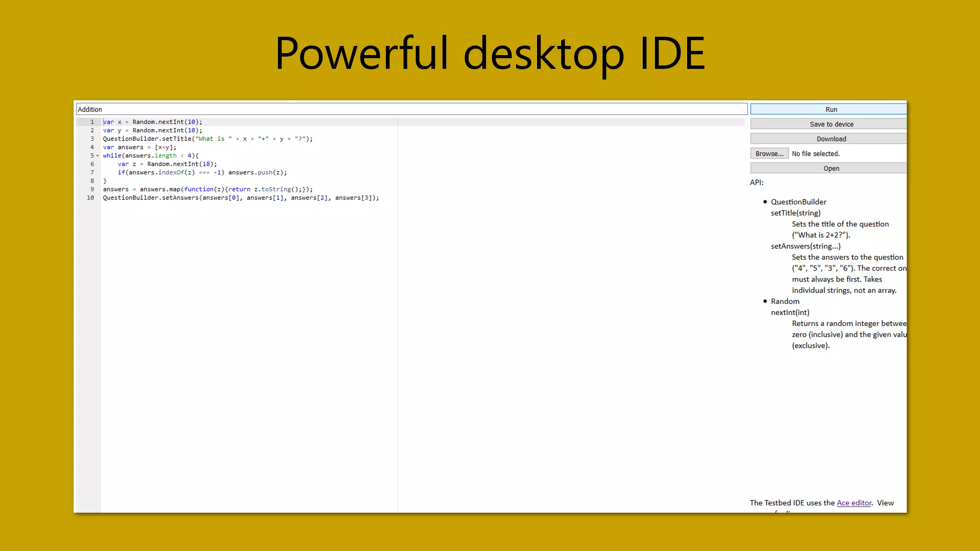Click Save to device button
The width and height of the screenshot is (980, 551).
point(828,124)
